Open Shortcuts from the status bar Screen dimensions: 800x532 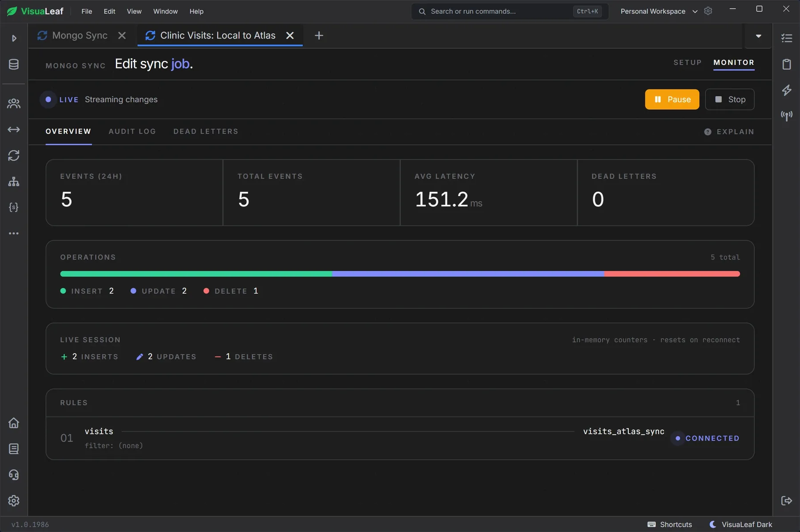(670, 524)
